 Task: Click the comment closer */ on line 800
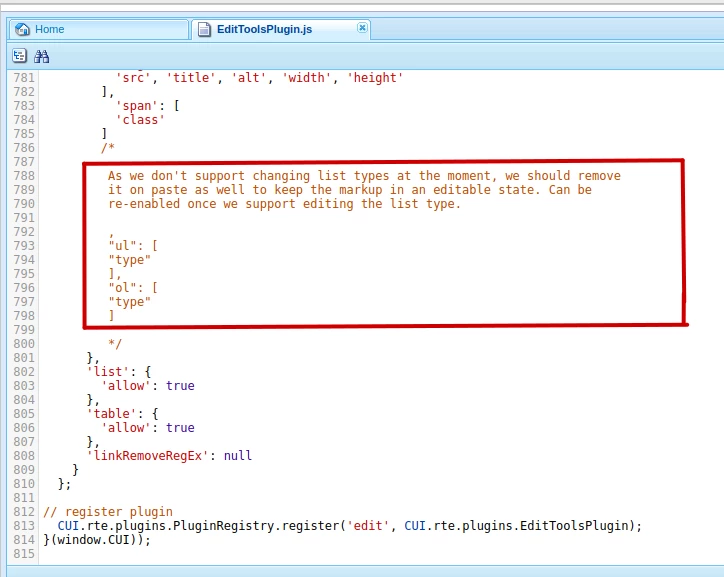click(115, 344)
